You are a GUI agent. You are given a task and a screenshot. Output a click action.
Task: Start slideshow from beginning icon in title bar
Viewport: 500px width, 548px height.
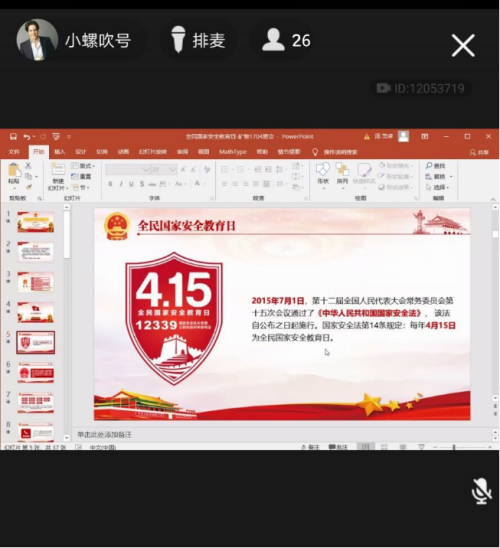56,137
